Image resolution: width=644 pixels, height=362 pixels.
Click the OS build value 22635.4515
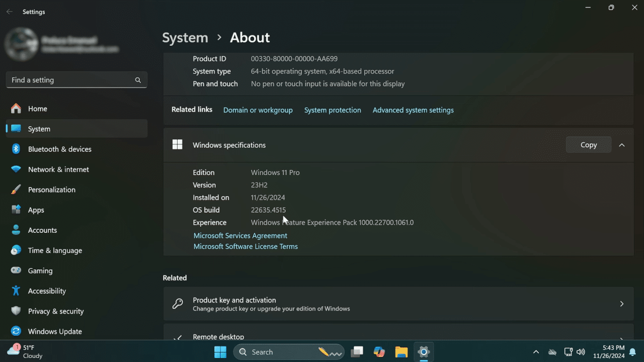(x=268, y=210)
